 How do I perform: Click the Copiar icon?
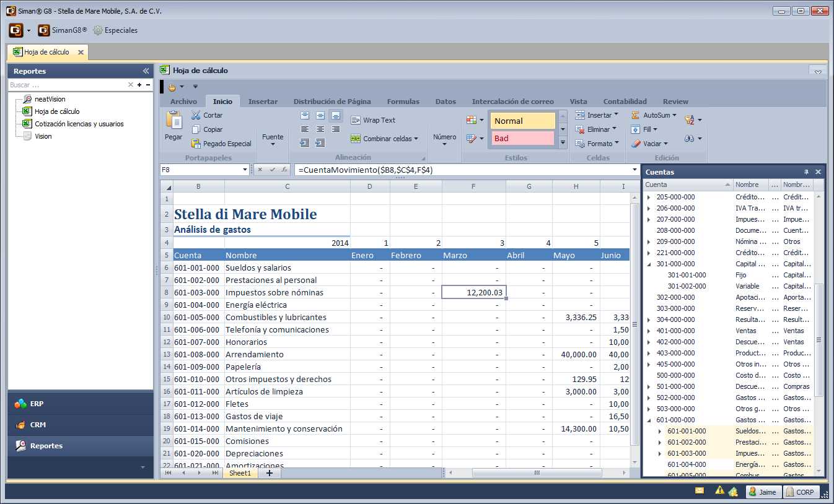point(196,129)
